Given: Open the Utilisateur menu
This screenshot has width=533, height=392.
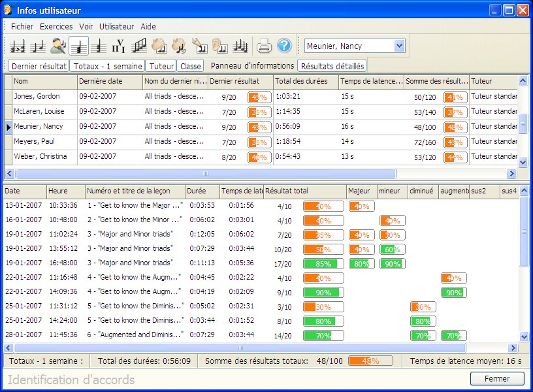Looking at the screenshot, I should [x=116, y=27].
